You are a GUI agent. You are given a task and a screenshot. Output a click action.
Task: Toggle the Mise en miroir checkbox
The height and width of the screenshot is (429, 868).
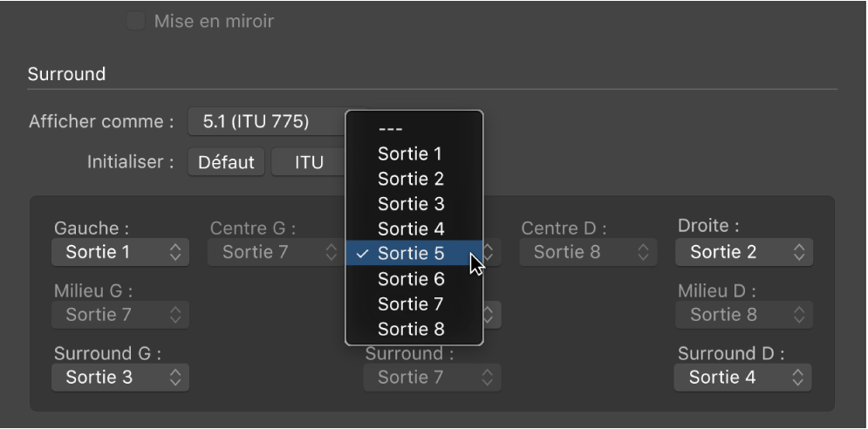(136, 21)
